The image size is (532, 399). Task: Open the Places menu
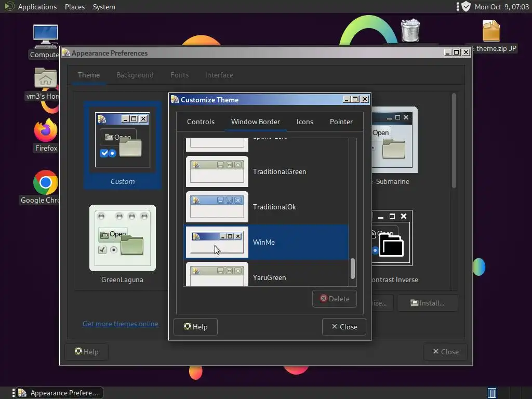click(75, 7)
